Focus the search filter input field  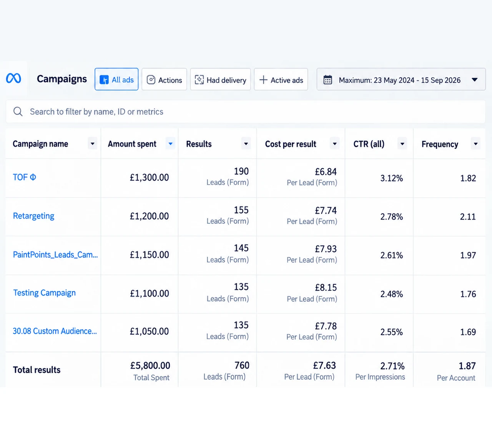click(x=246, y=112)
